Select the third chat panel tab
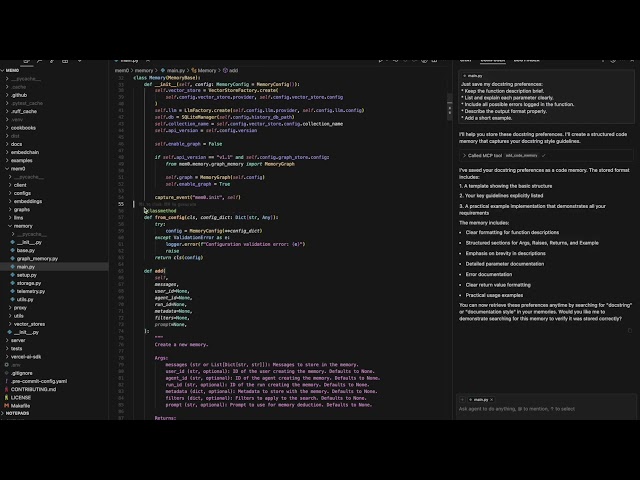640x480 pixels. click(x=527, y=60)
